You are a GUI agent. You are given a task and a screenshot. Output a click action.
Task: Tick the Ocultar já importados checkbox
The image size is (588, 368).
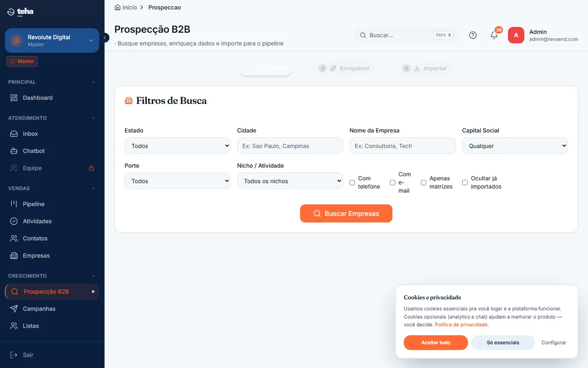[465, 183]
